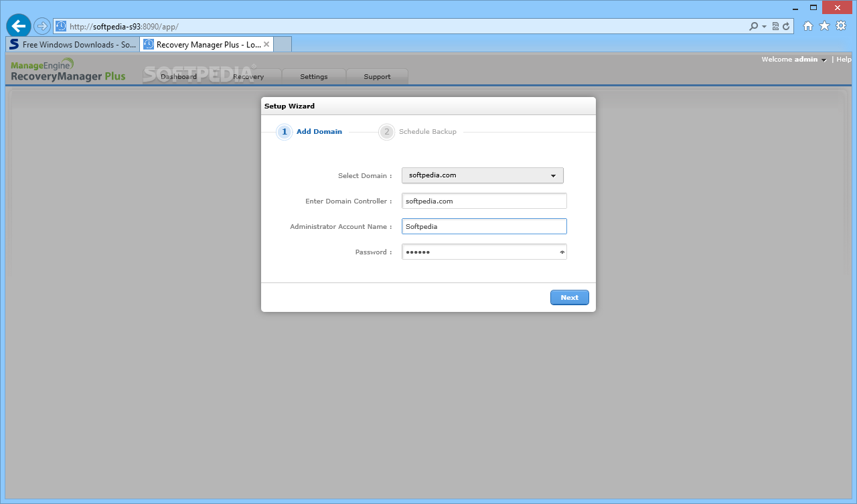This screenshot has width=857, height=504.
Task: Click the URL text in address bar
Action: [x=124, y=27]
